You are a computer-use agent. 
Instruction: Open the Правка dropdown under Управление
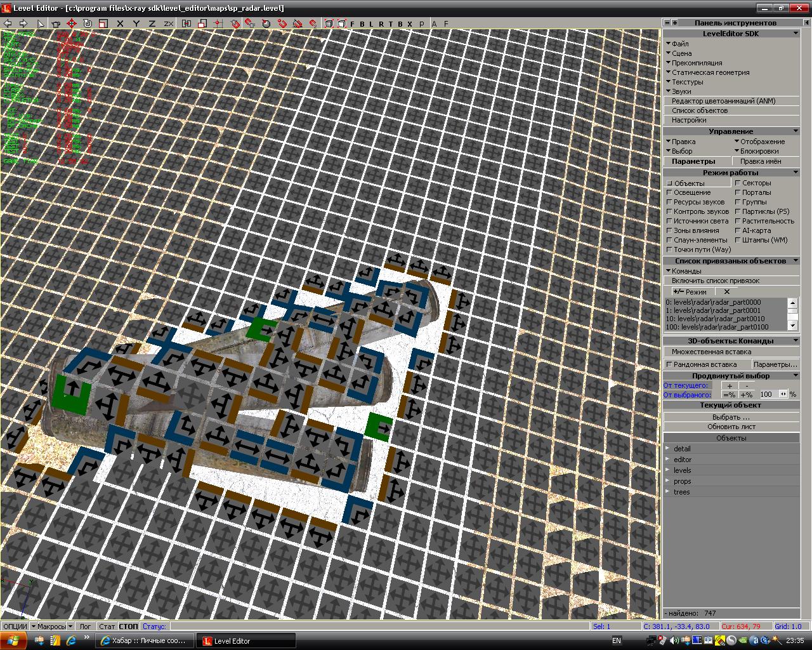point(681,142)
